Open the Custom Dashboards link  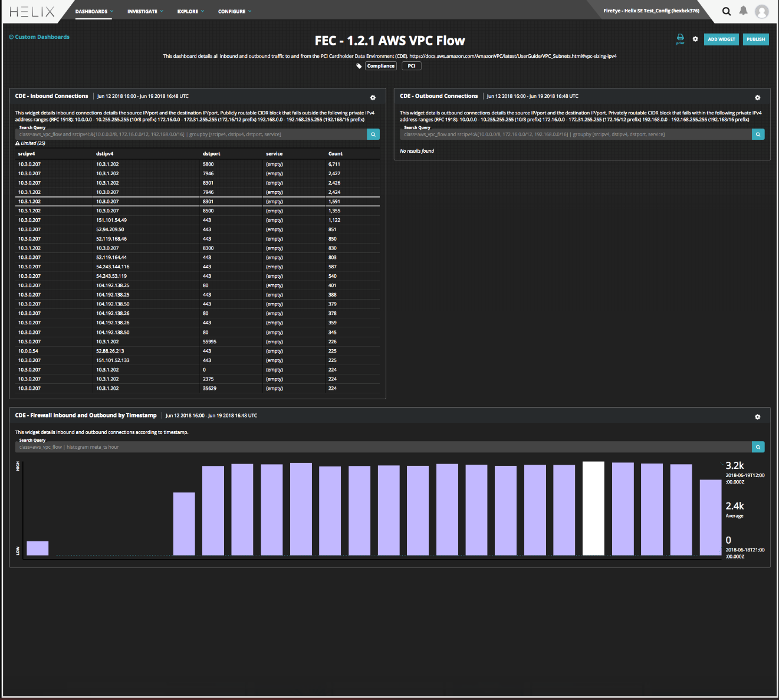click(x=42, y=37)
